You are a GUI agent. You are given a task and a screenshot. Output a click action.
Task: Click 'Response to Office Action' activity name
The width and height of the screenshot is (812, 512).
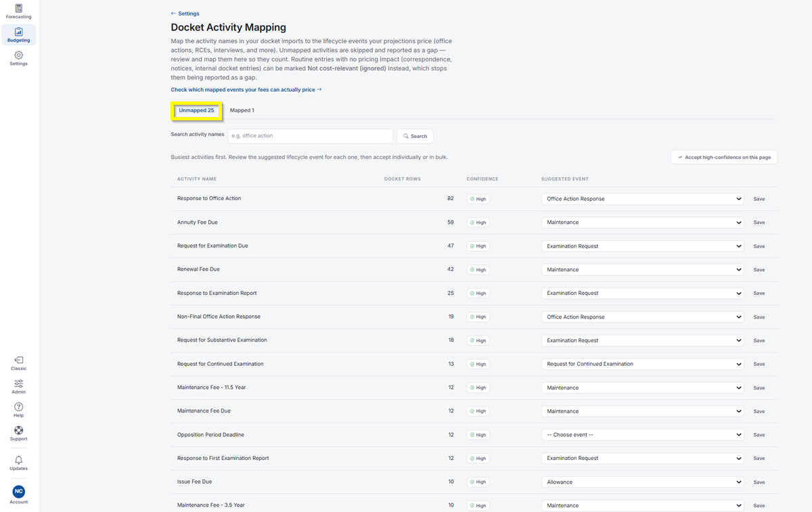coord(209,199)
